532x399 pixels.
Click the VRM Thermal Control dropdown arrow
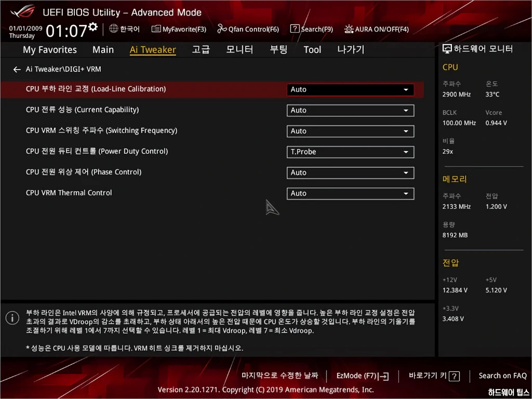[x=406, y=194]
